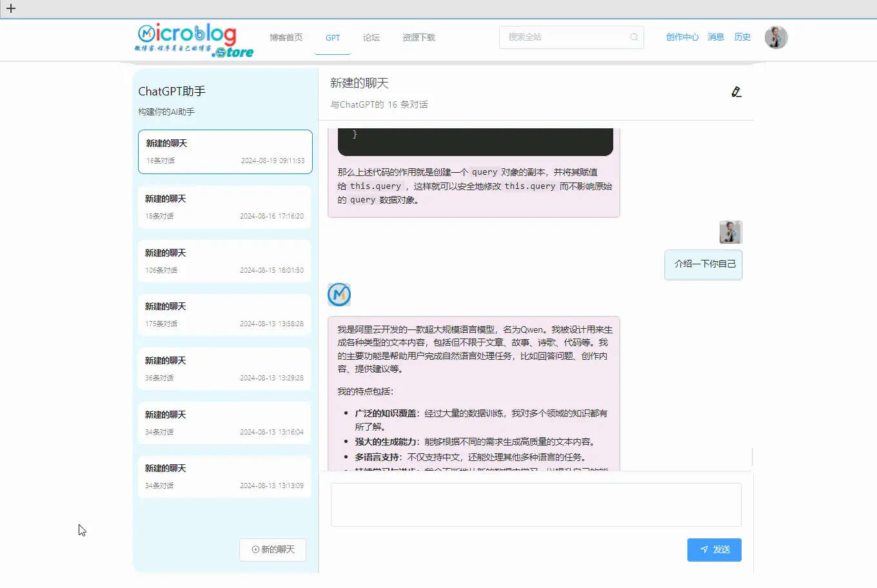Select the GPT tab
This screenshot has height=588, width=877.
click(x=333, y=37)
